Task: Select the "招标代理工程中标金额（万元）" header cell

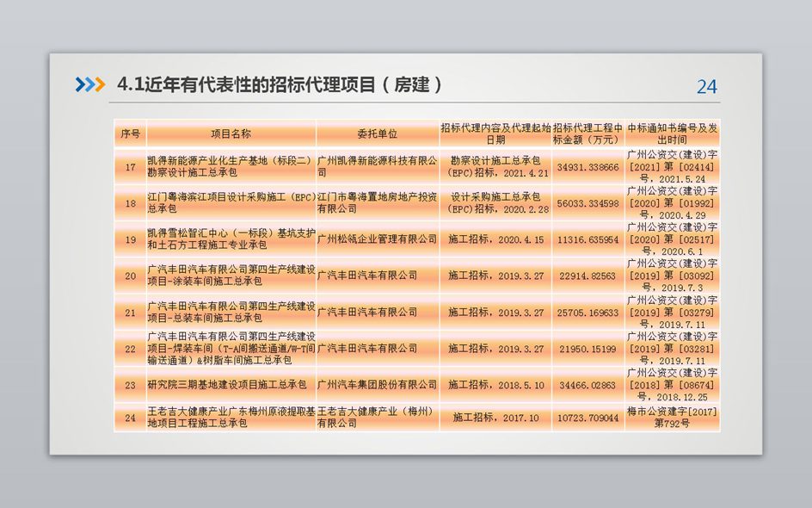Action: [587, 133]
